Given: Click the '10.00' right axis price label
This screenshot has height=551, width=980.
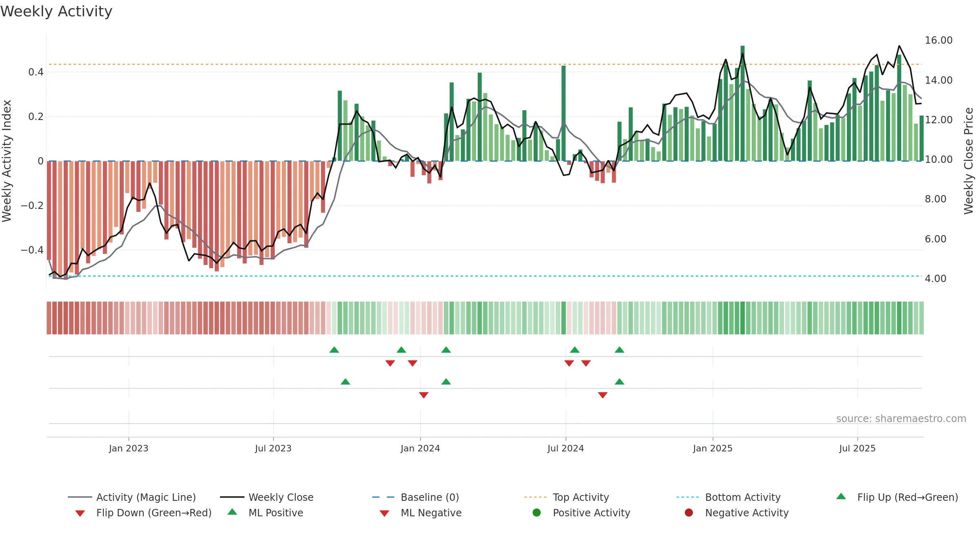Looking at the screenshot, I should pos(939,160).
